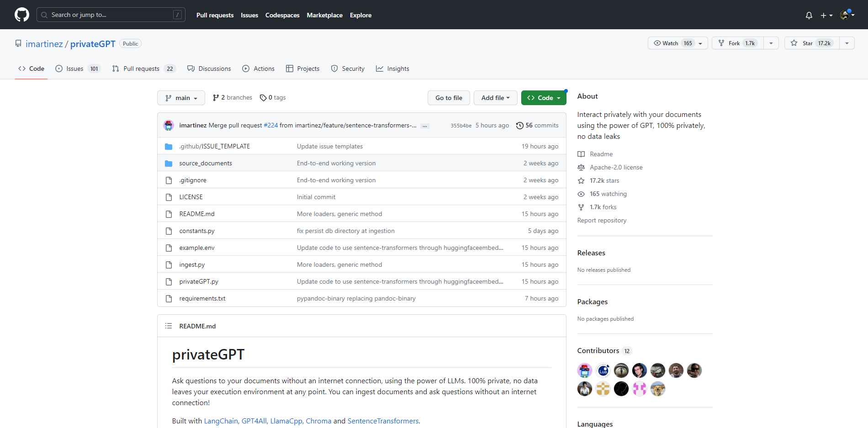Switch to the Code tab

pyautogui.click(x=31, y=69)
